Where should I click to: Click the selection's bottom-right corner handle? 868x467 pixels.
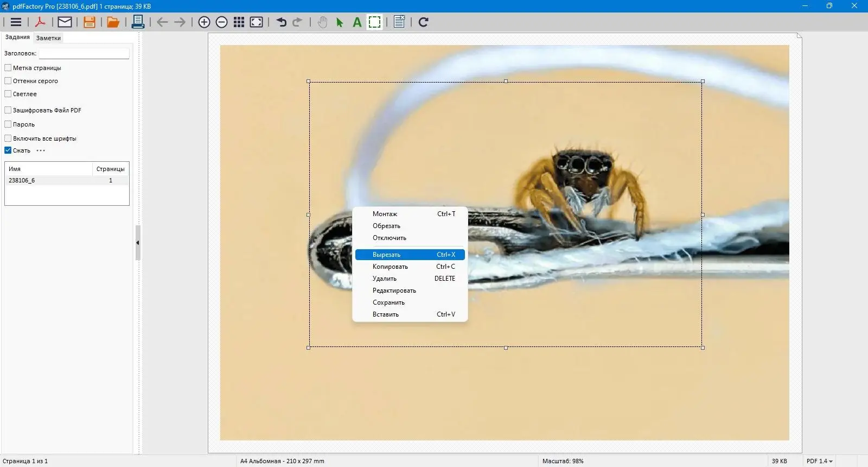point(703,348)
